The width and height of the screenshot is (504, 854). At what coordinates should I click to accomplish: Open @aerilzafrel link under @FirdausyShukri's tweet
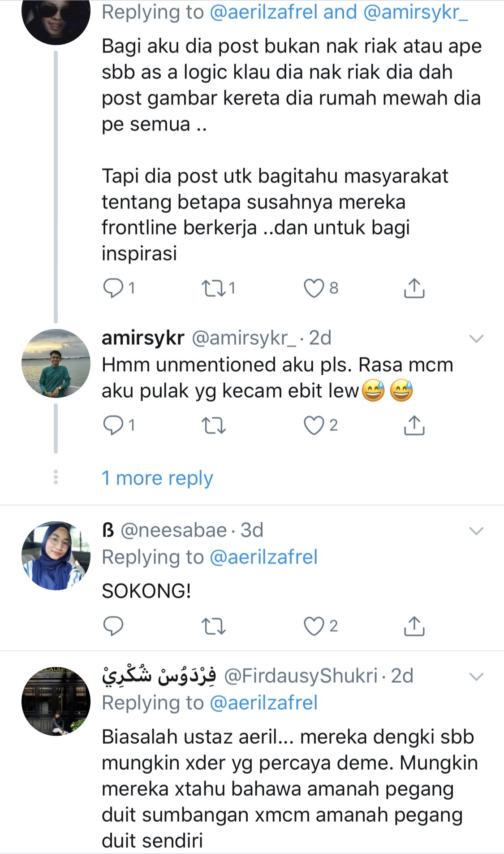click(x=263, y=702)
